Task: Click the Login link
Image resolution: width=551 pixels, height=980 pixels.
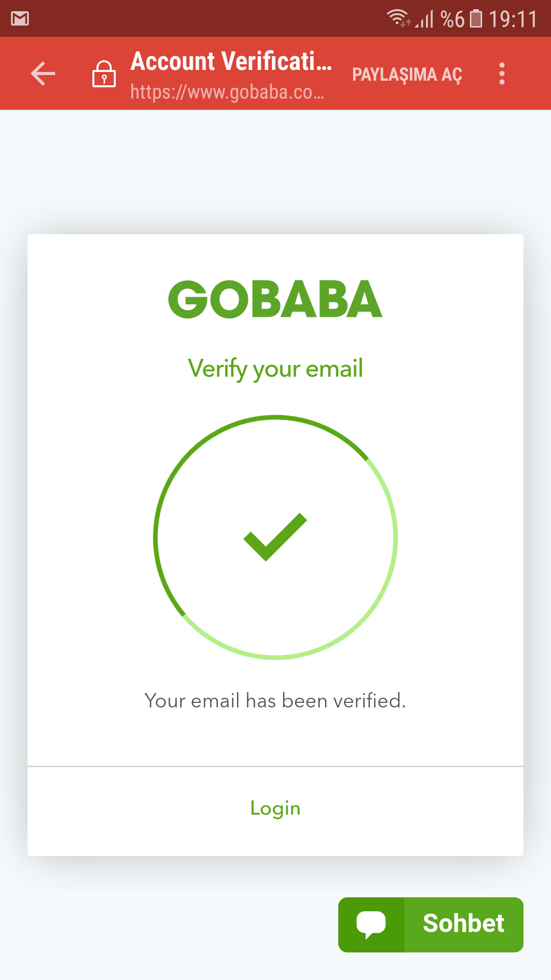Action: coord(275,808)
